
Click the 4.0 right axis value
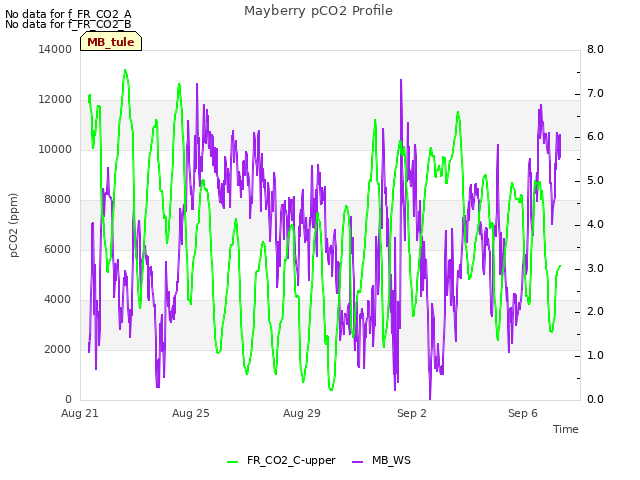tap(596, 224)
